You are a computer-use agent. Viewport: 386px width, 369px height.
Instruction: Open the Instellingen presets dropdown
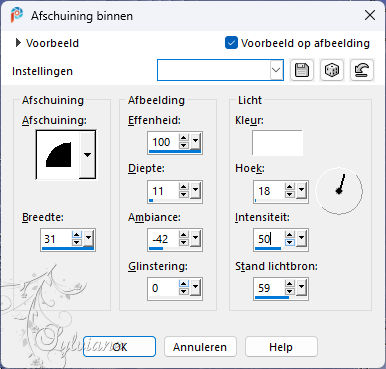pos(276,70)
